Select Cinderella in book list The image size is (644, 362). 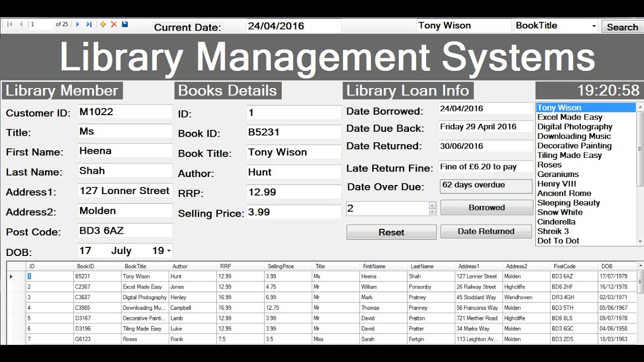click(x=586, y=222)
